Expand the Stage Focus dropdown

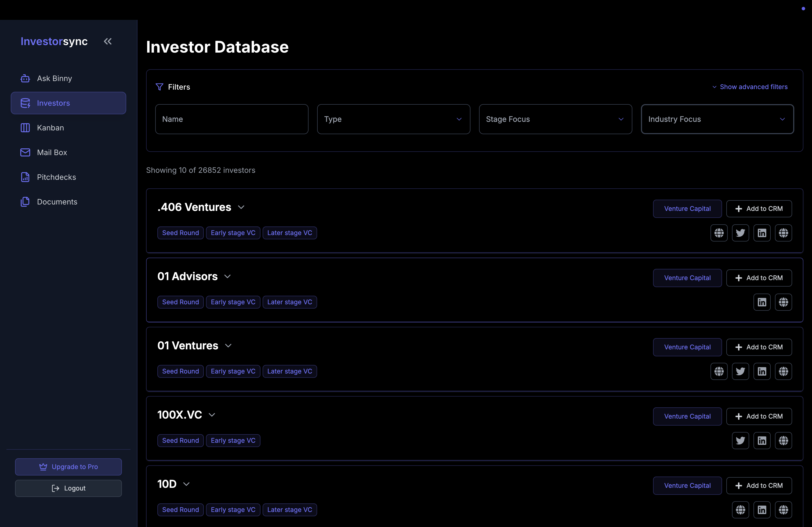(555, 119)
